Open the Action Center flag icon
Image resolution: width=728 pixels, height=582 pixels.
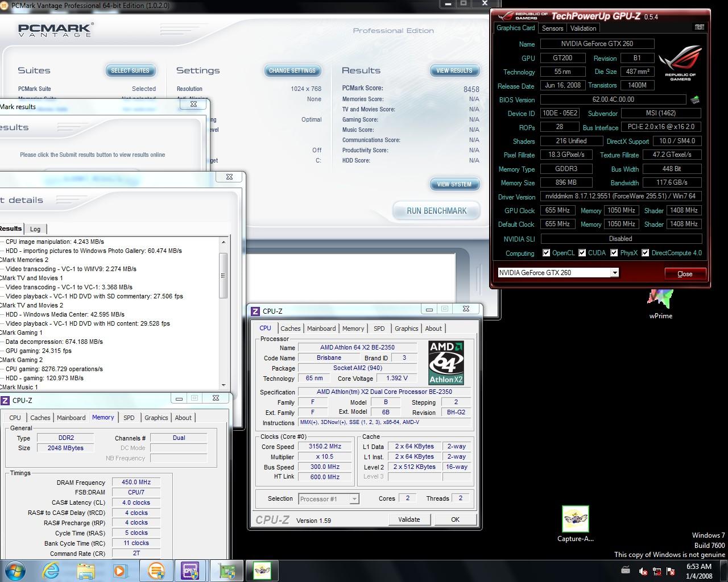coord(671,571)
